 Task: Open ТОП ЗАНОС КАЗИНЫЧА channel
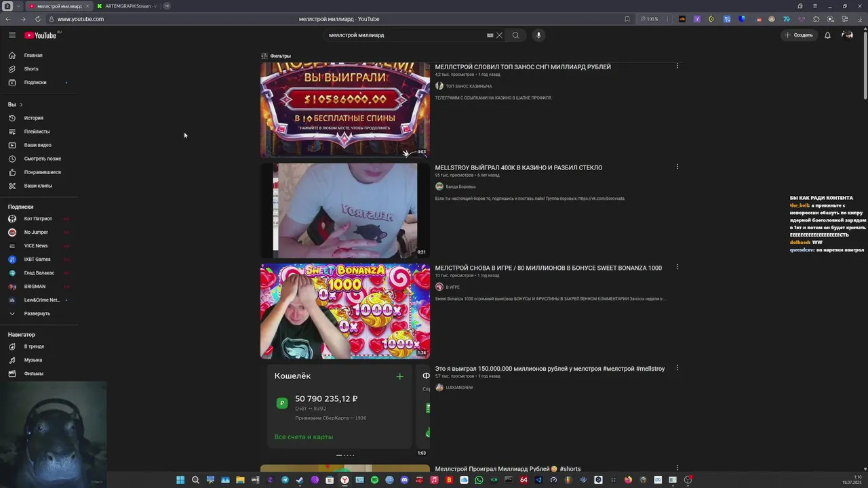pyautogui.click(x=469, y=86)
